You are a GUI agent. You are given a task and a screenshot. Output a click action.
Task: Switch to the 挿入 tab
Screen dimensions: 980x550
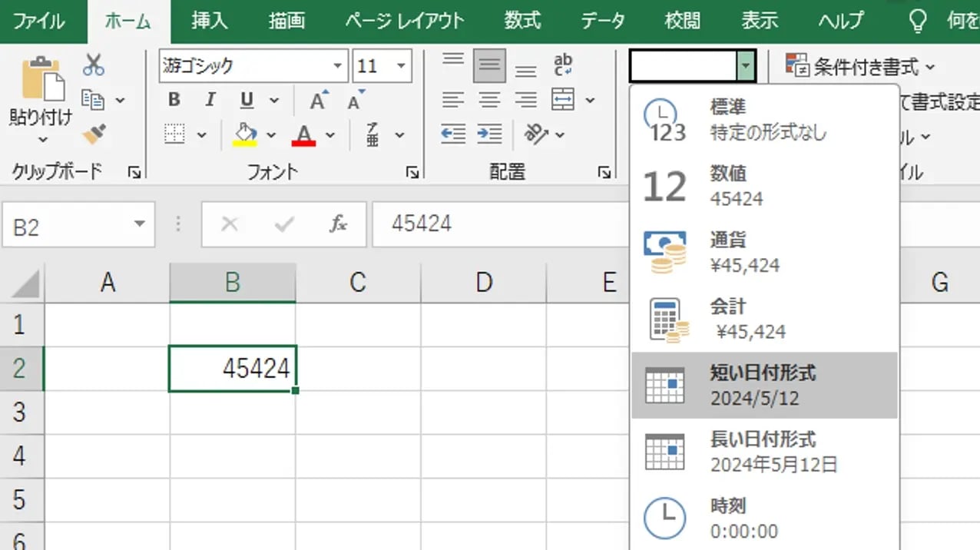click(x=210, y=22)
